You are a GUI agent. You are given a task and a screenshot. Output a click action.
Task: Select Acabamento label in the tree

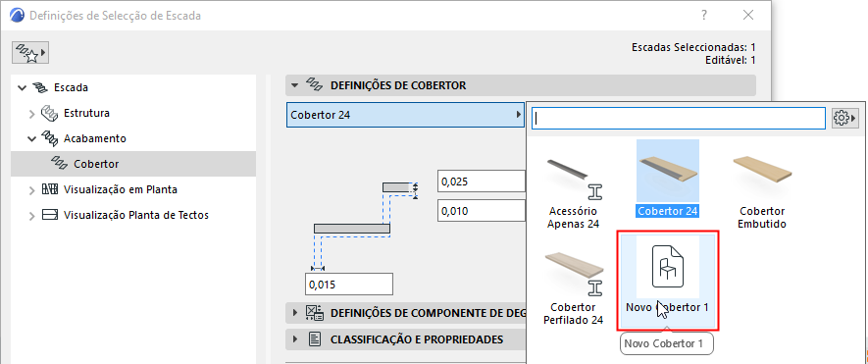pyautogui.click(x=95, y=138)
